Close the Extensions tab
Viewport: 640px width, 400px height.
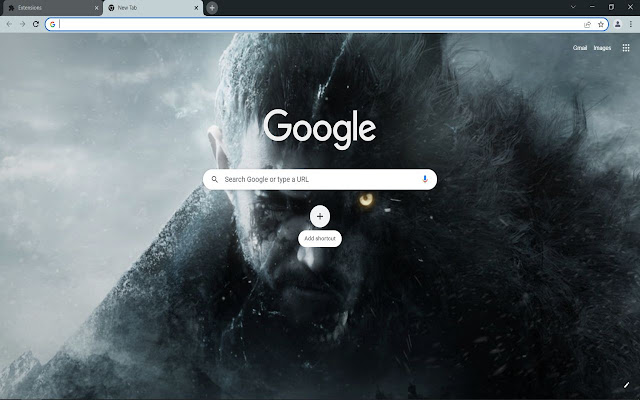point(96,8)
